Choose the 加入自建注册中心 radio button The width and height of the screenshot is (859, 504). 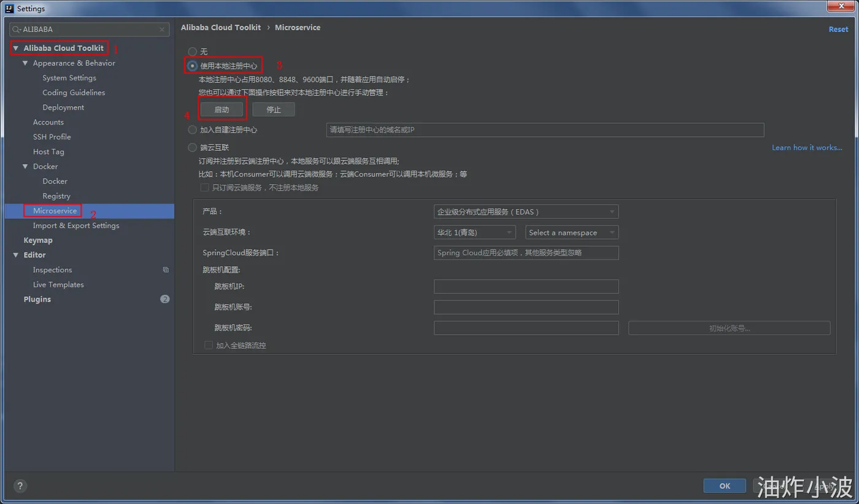193,130
